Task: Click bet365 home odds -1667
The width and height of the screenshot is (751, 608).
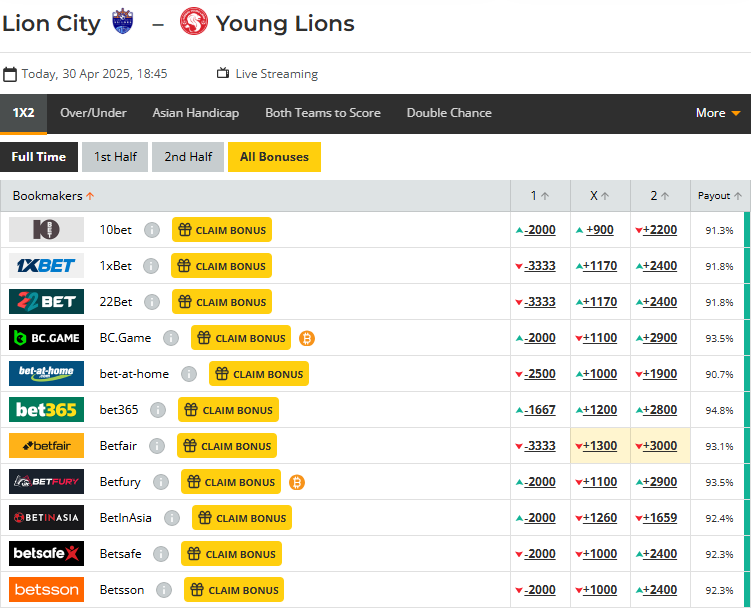Action: pyautogui.click(x=540, y=410)
